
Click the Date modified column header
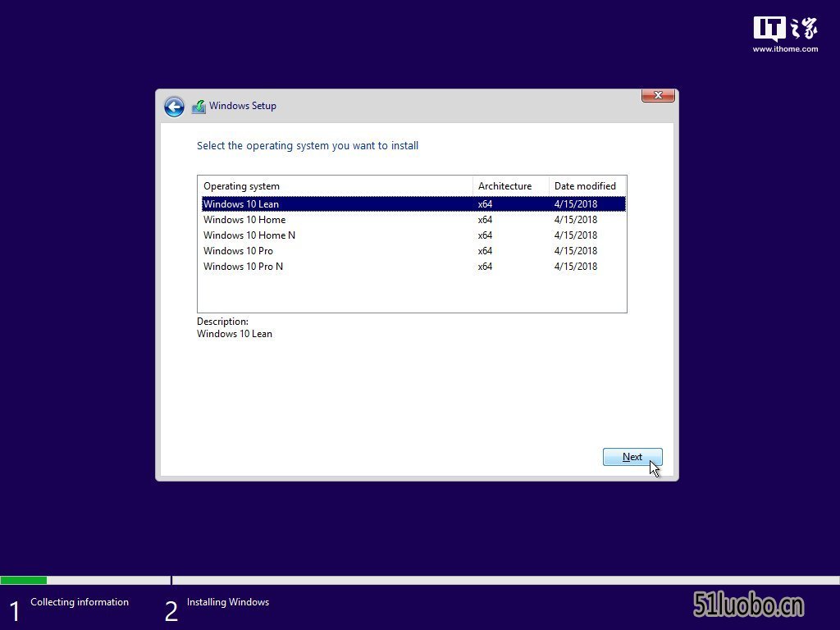pos(587,186)
